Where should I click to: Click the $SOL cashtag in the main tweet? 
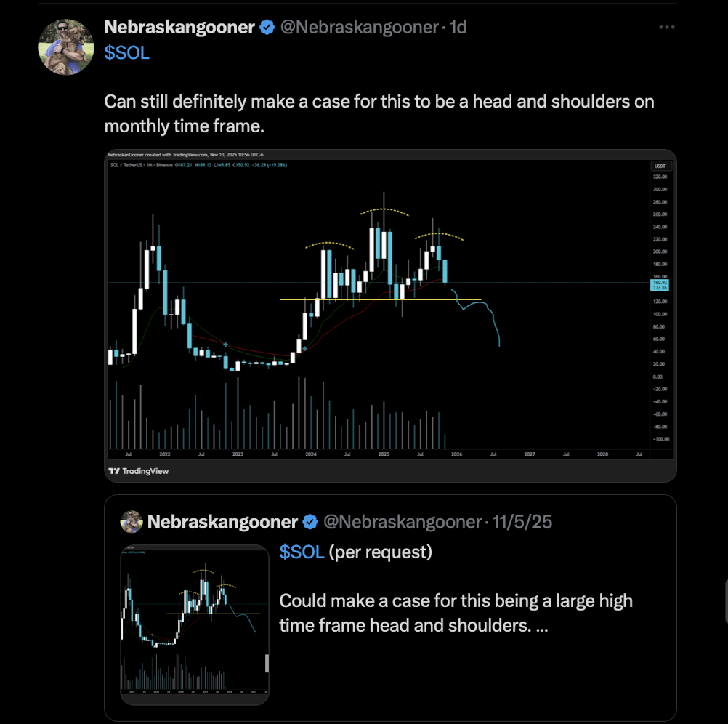pos(126,52)
